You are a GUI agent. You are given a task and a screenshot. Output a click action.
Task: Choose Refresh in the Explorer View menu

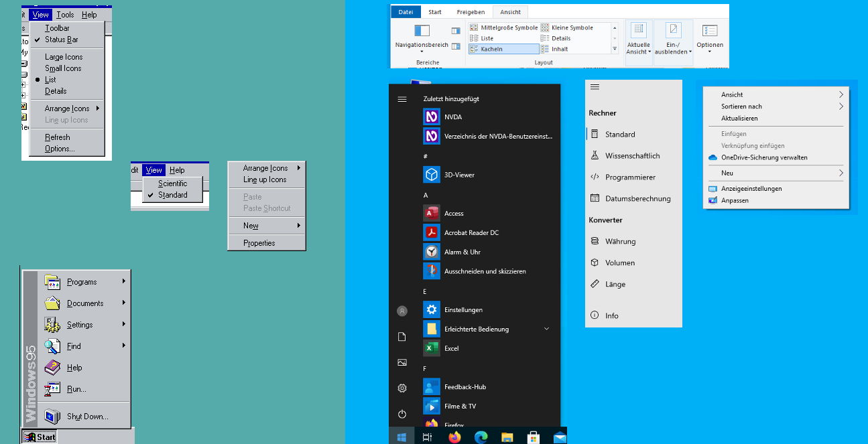point(67,137)
